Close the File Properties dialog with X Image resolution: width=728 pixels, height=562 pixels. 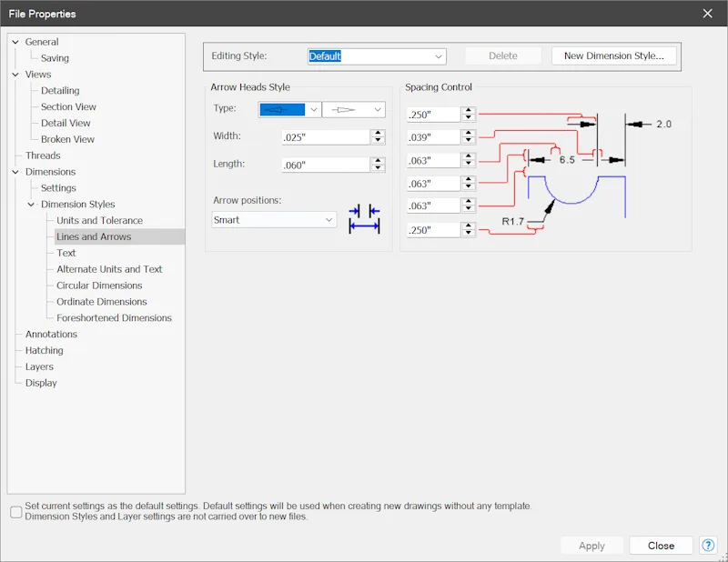click(708, 14)
